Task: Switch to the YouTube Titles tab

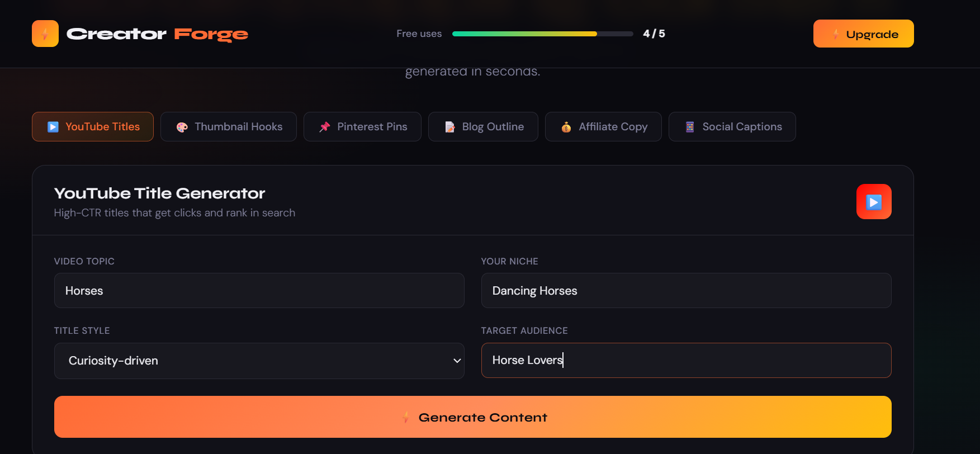Action: (x=93, y=127)
